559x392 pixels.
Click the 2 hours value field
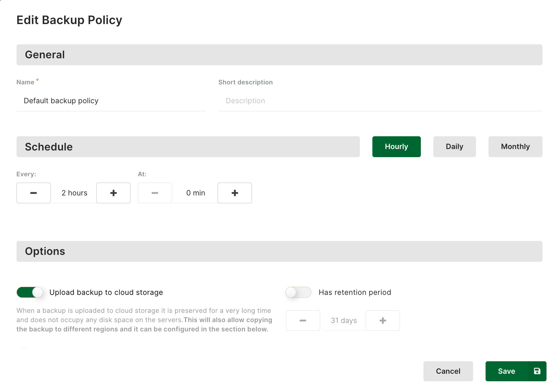[74, 193]
